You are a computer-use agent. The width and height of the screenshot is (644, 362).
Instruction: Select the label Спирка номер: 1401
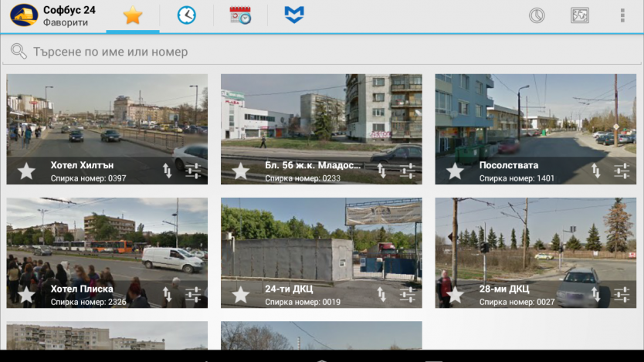pyautogui.click(x=517, y=178)
